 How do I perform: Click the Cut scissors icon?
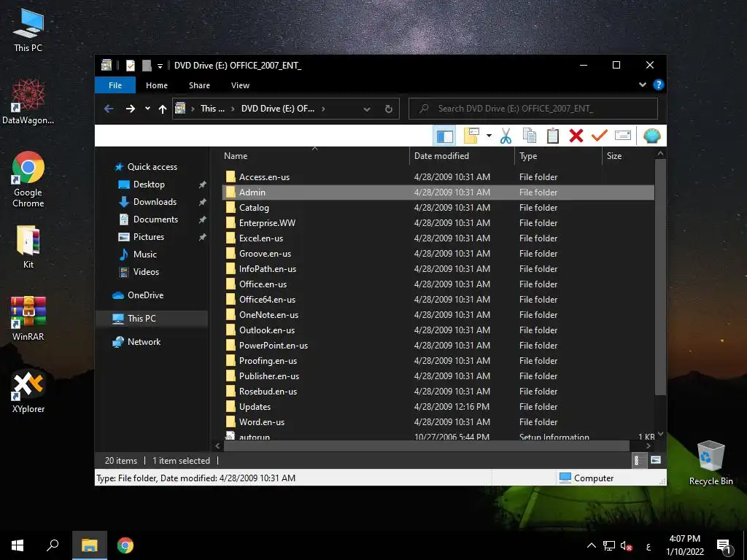point(506,136)
